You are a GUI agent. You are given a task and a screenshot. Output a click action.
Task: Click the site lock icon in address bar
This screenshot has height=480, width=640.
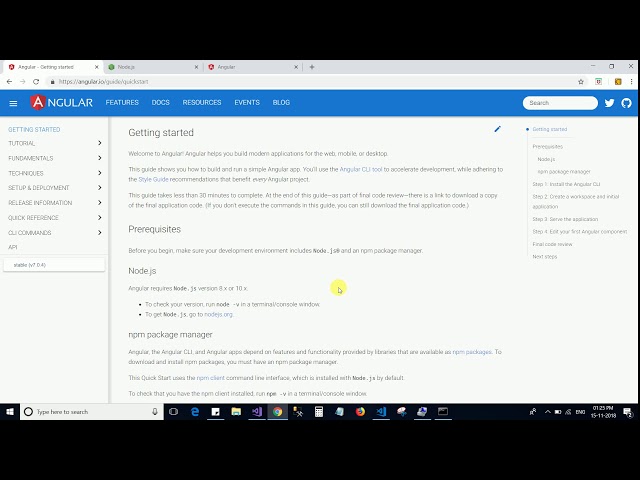tap(52, 82)
